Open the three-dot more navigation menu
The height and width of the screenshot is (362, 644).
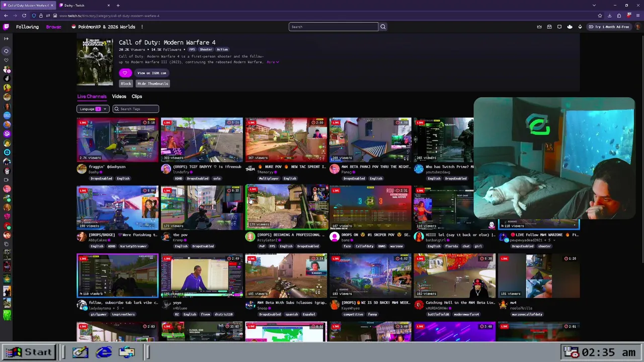pyautogui.click(x=142, y=27)
